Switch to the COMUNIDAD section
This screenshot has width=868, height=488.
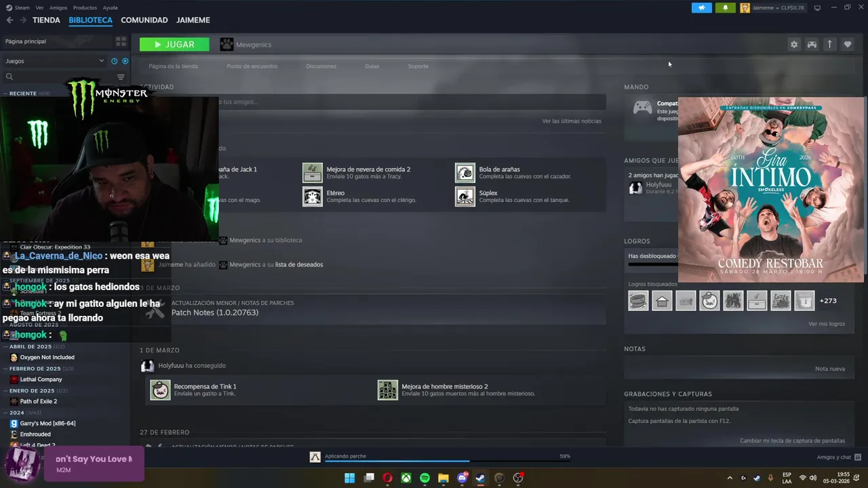pyautogui.click(x=144, y=20)
